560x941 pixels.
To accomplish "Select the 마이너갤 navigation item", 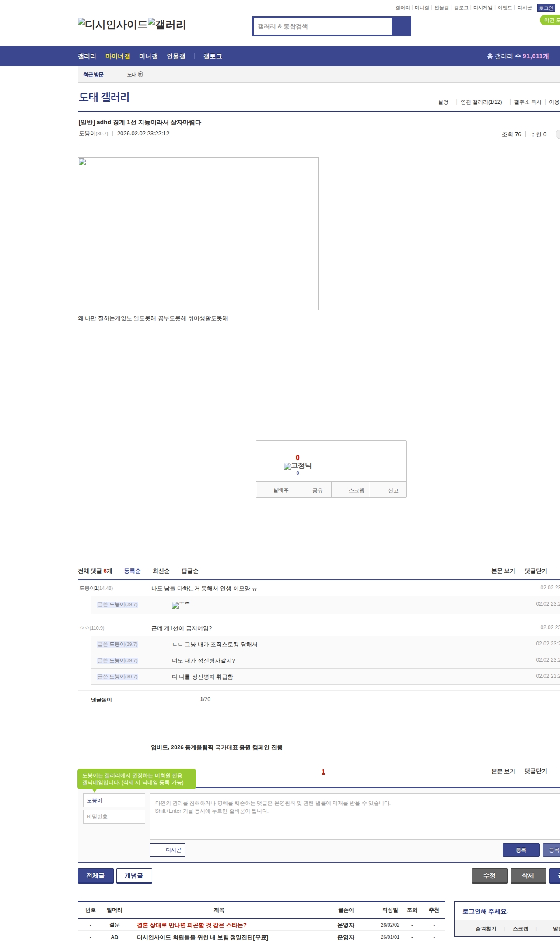I will coord(118,56).
